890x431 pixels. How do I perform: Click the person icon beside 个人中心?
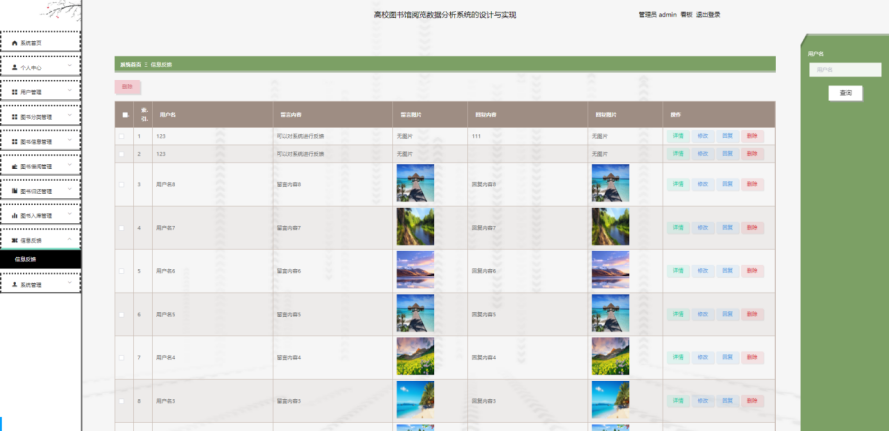click(15, 67)
